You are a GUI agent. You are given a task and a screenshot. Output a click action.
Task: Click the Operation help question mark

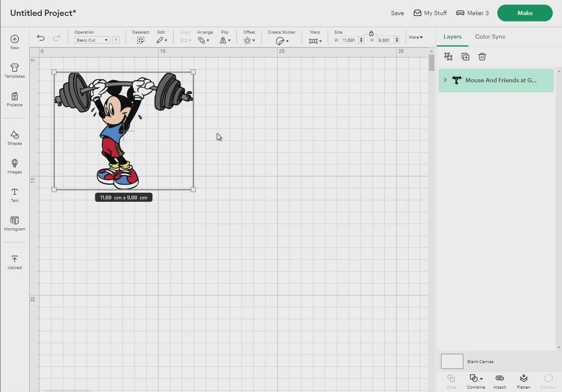click(x=116, y=40)
